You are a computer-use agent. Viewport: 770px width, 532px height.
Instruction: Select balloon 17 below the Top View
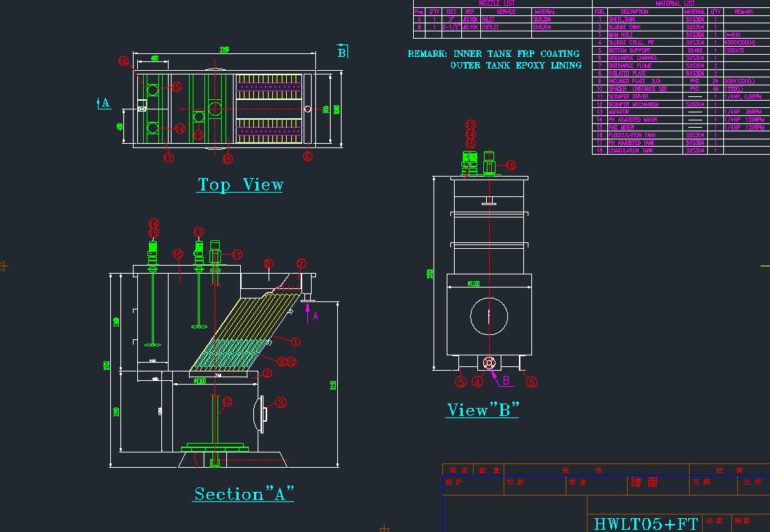(x=169, y=158)
